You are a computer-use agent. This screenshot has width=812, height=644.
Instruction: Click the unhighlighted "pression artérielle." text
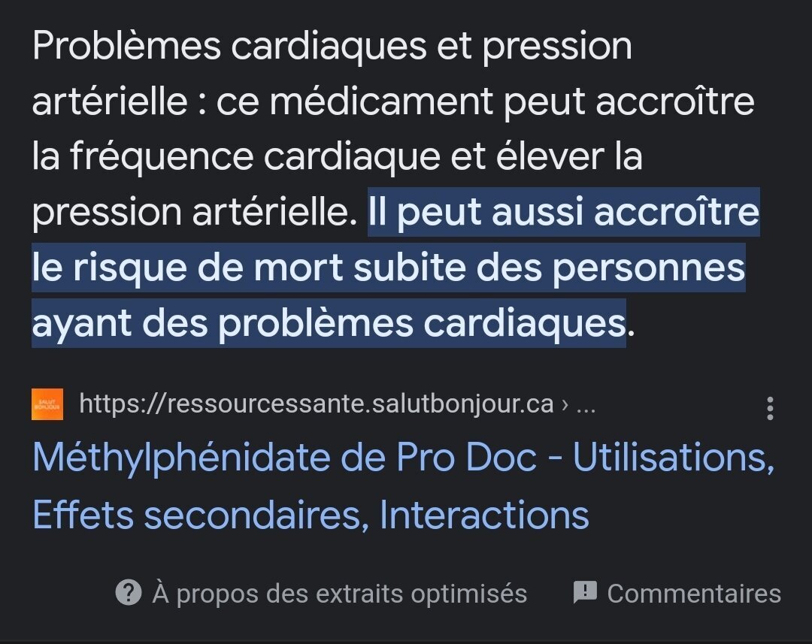point(194,213)
